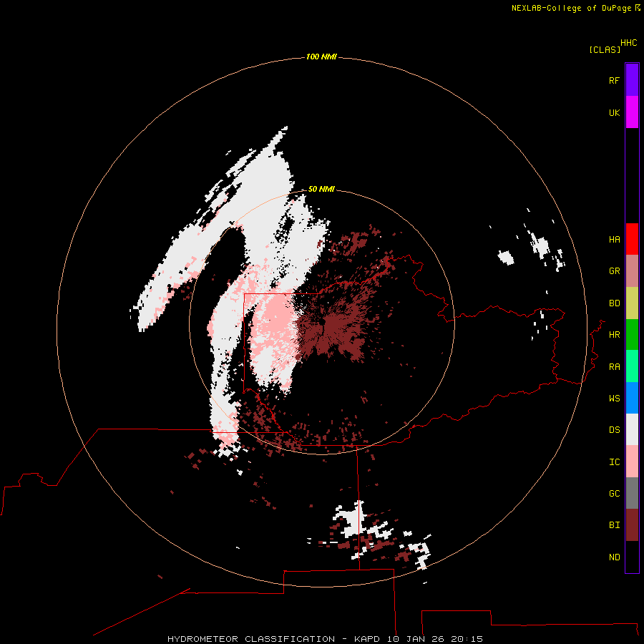Click the GR legend label
Image resolution: width=644 pixels, height=644 pixels.
tap(614, 271)
